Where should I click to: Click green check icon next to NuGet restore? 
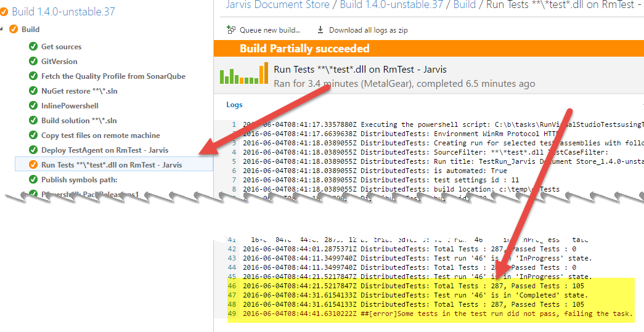[x=33, y=91]
